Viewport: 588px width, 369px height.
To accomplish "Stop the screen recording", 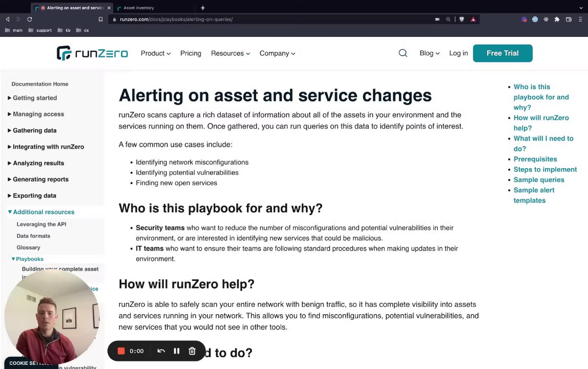I will point(121,351).
